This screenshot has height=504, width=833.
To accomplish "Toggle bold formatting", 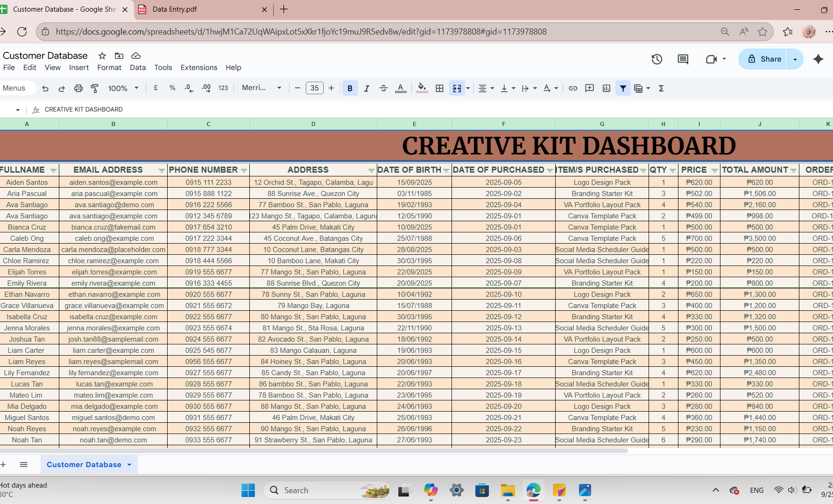I will (350, 88).
